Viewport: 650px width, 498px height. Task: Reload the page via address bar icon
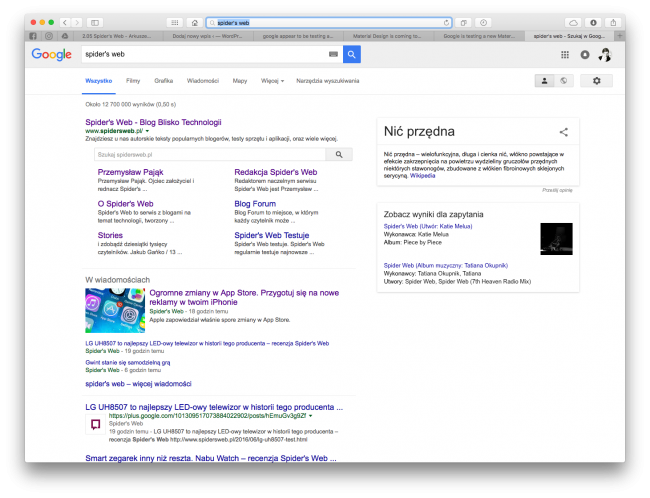coord(446,22)
